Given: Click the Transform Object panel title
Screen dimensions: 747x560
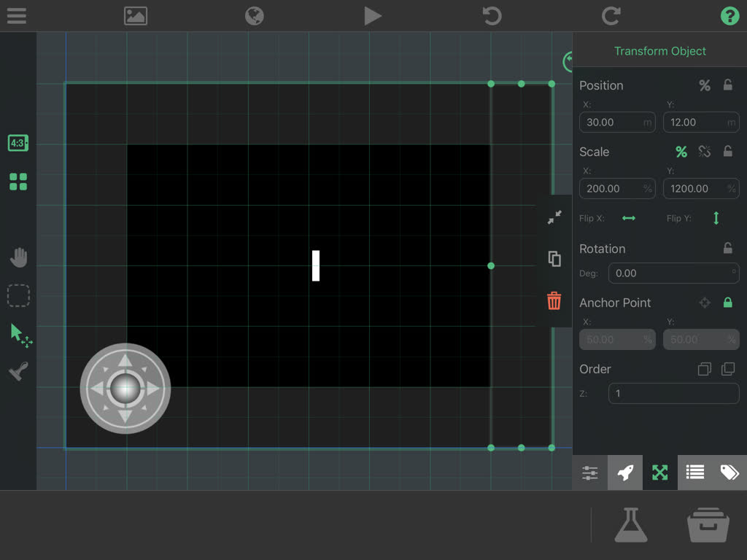Looking at the screenshot, I should point(659,51).
